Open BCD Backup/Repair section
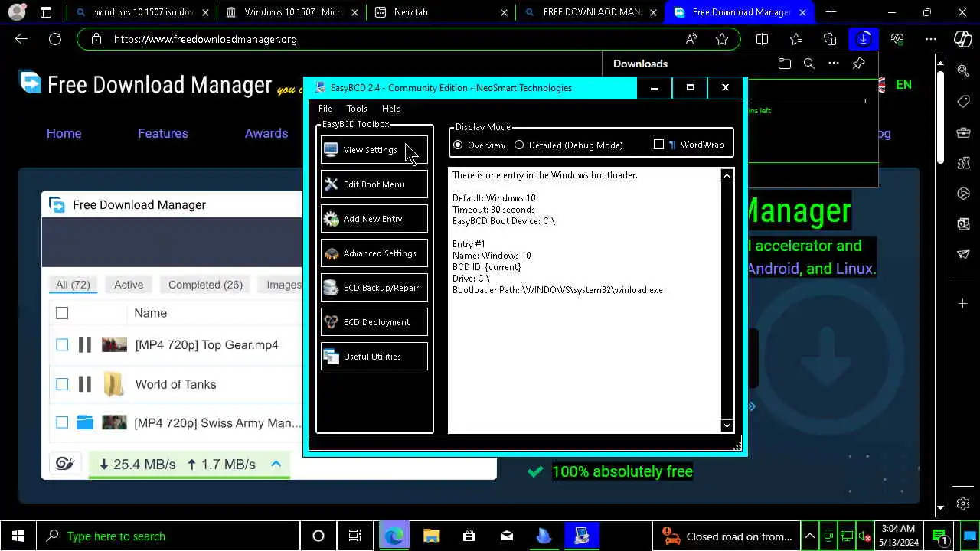 point(374,288)
